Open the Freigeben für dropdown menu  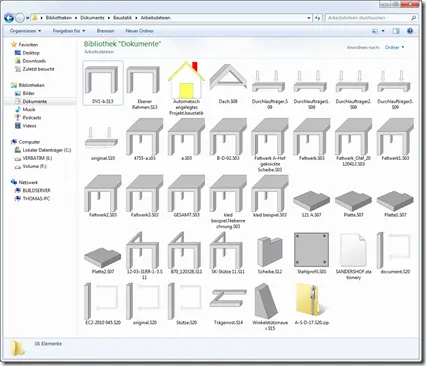click(x=69, y=31)
